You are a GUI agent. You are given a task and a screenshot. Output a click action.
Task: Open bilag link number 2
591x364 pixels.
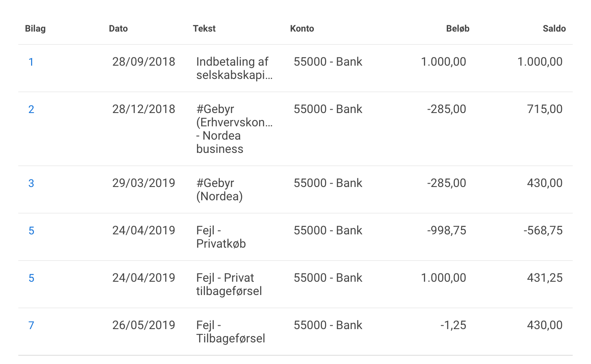[x=31, y=109]
